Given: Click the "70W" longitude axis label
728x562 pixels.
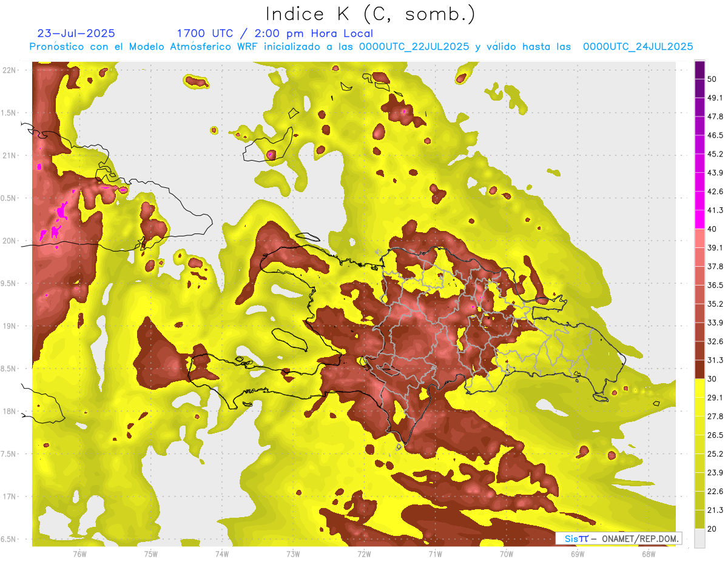Looking at the screenshot, I should click(506, 554).
